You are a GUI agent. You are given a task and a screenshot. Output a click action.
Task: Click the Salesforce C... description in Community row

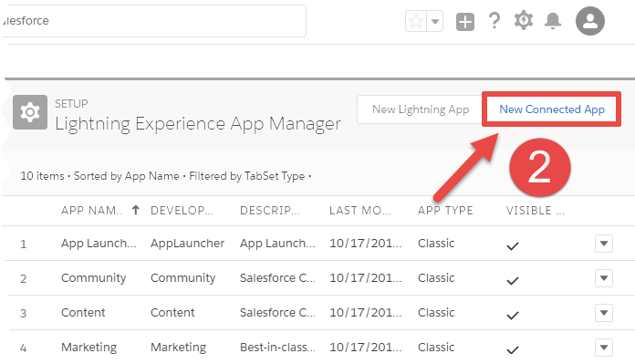(x=277, y=278)
